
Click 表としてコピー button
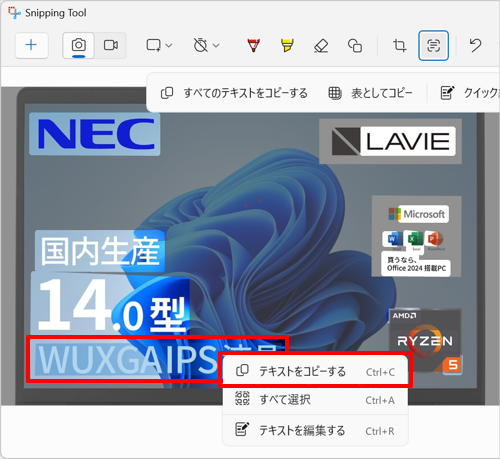(x=370, y=93)
